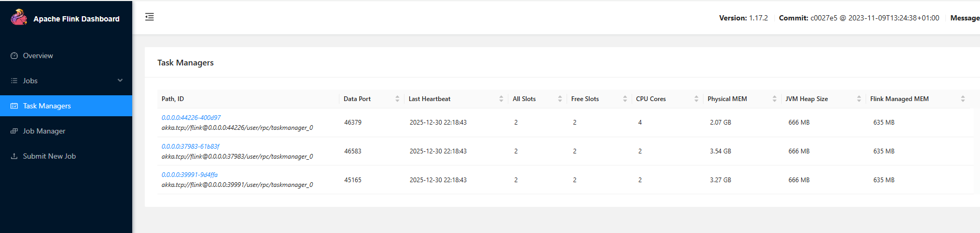Collapse sidebar using the menu fold icon

click(150, 17)
